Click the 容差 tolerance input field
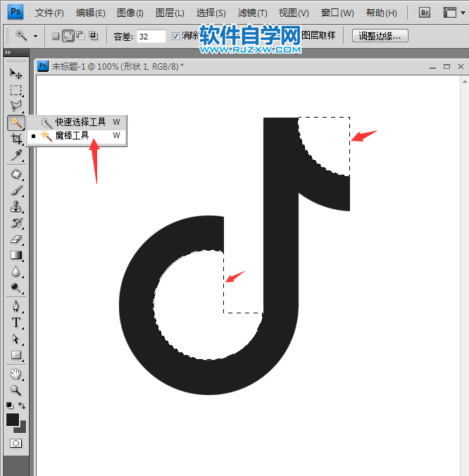 coord(151,37)
